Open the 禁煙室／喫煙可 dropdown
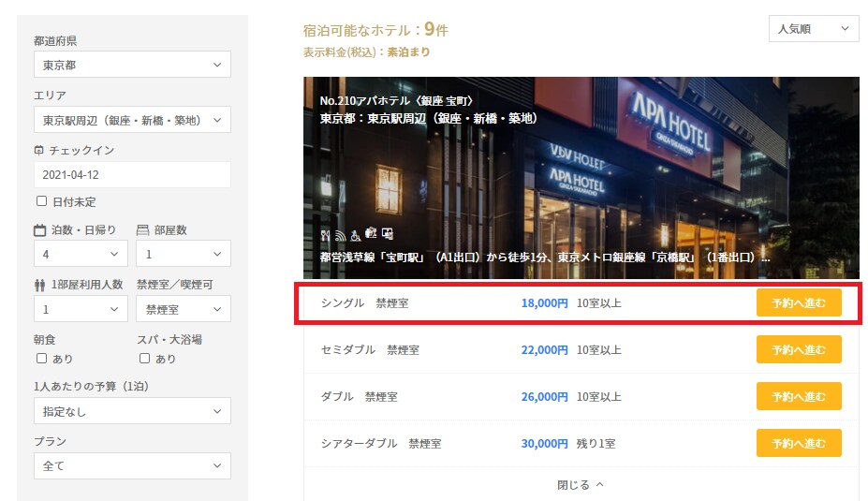Screen dimensions: 868x501 tap(184, 309)
